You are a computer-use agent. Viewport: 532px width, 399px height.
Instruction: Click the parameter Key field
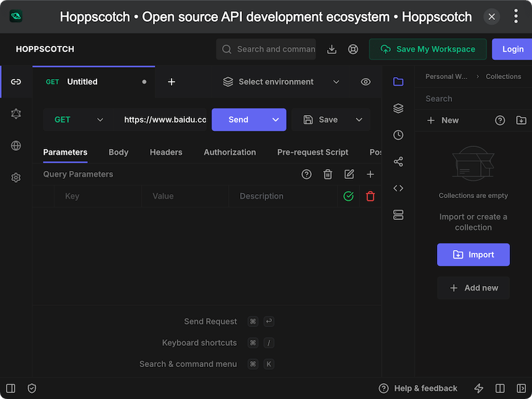coord(98,196)
